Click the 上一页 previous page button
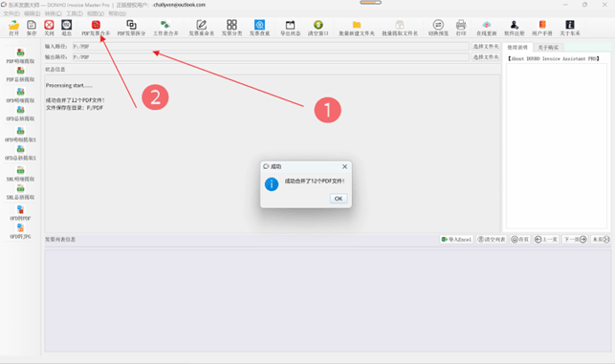The image size is (615, 364). [x=546, y=240]
